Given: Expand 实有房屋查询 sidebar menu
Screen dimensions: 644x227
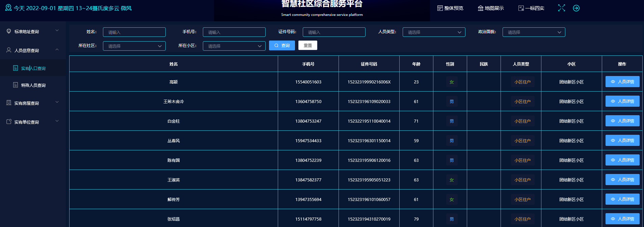Looking at the screenshot, I should 33,103.
